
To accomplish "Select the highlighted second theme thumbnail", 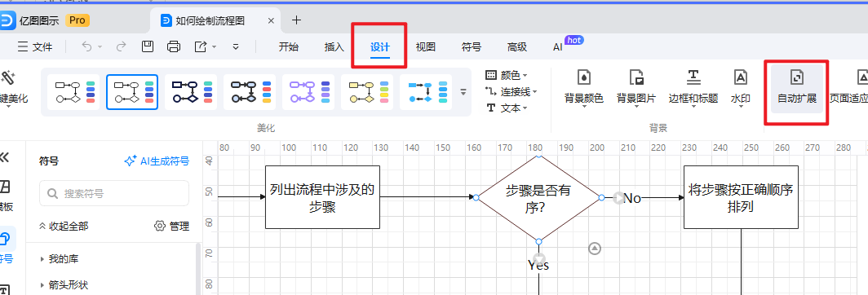I will (x=132, y=92).
